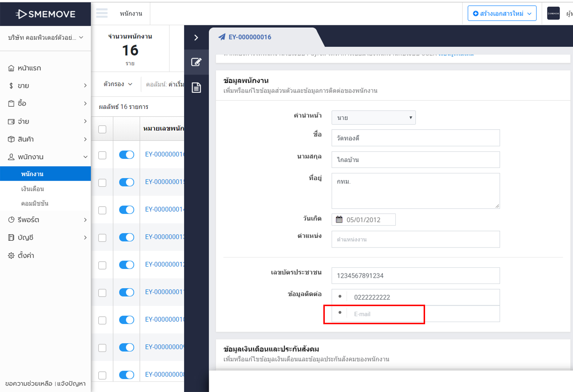Check the box for the EY-000000014 row
Screen dimensions: 573x392
[102, 210]
